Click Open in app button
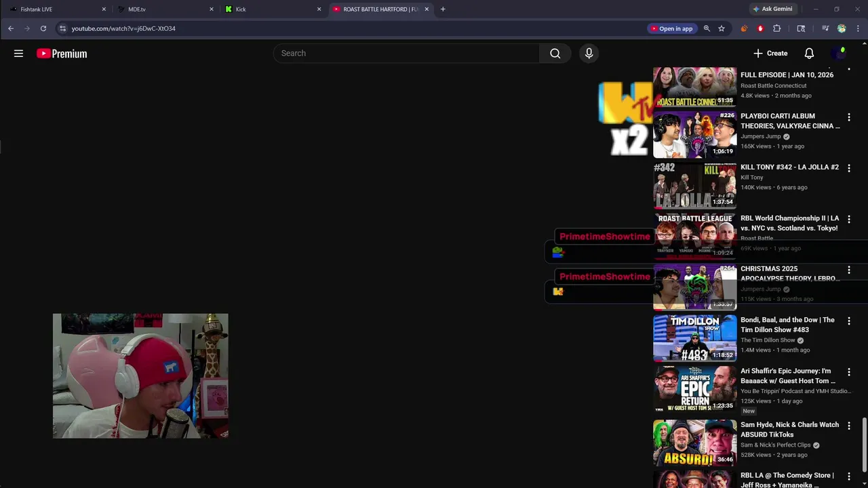The height and width of the screenshot is (488, 868). (x=672, y=28)
